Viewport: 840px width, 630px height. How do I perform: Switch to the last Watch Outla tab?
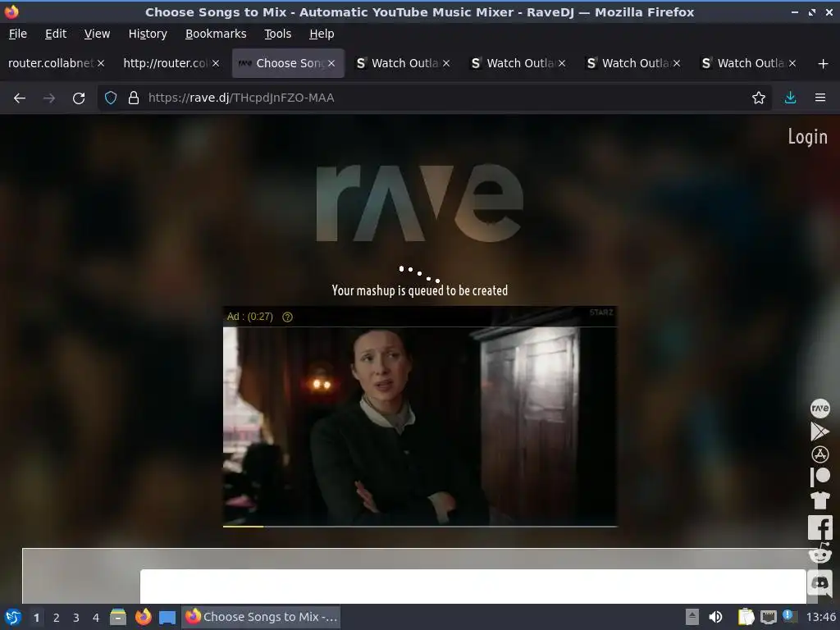[750, 63]
